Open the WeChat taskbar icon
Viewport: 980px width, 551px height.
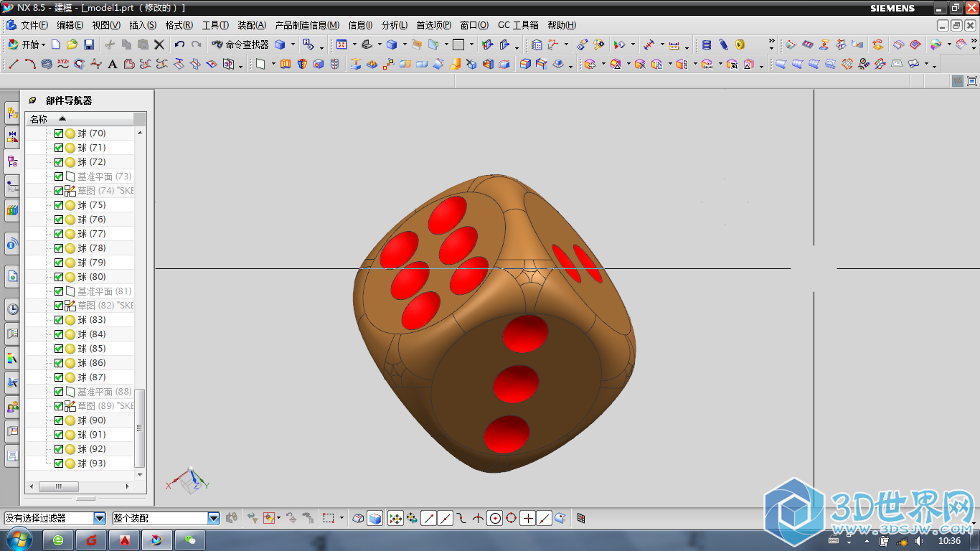pyautogui.click(x=190, y=540)
